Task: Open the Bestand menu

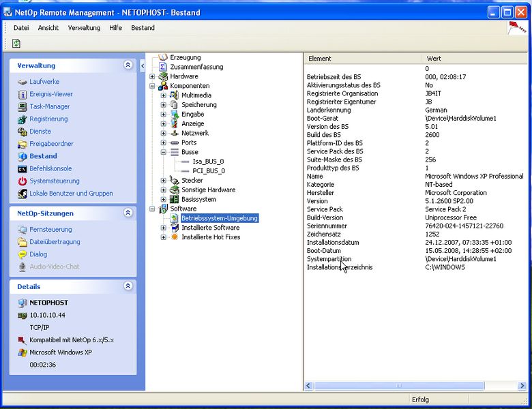Action: click(x=143, y=28)
